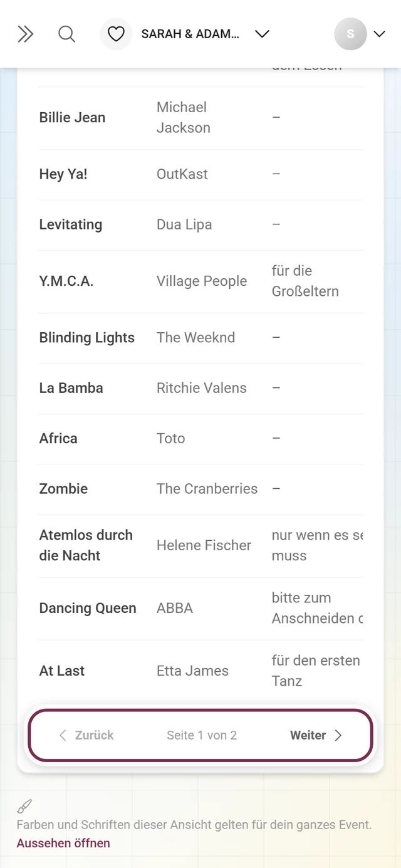Select the Y.M.C.A. row
This screenshot has width=401, height=868.
click(x=200, y=281)
